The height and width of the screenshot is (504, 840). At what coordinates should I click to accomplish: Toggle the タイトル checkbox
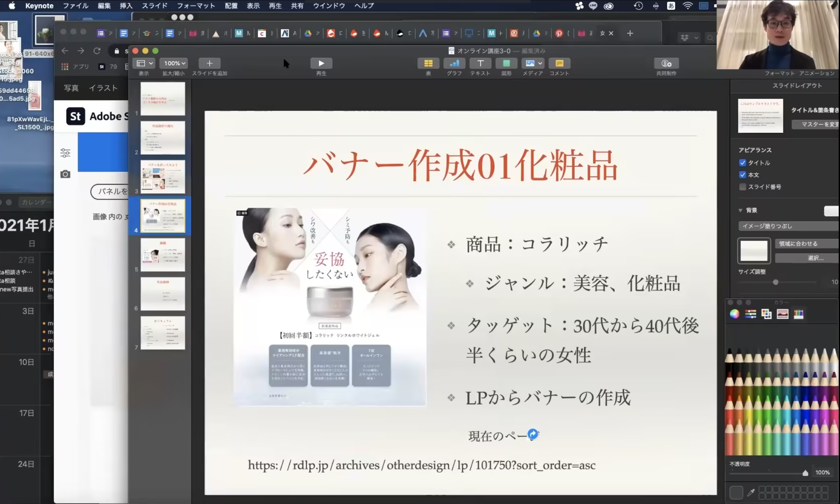click(743, 163)
